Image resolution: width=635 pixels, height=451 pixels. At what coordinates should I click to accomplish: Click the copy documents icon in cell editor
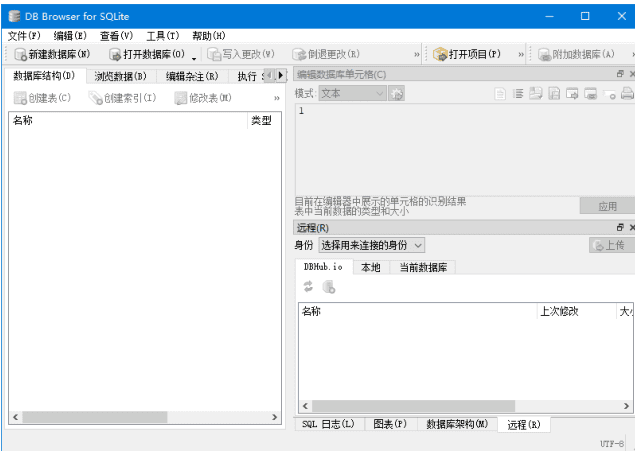pyautogui.click(x=554, y=94)
